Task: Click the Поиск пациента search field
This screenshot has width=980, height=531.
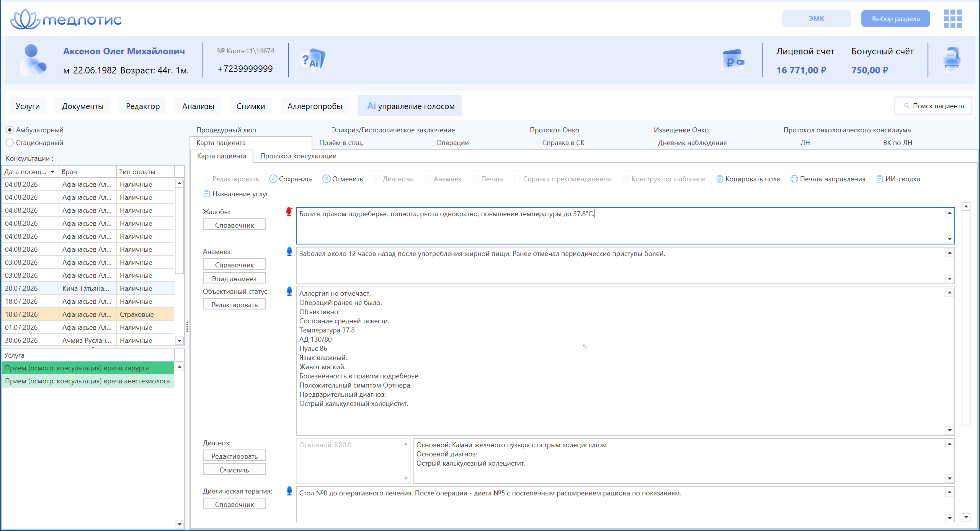Action: tap(933, 106)
